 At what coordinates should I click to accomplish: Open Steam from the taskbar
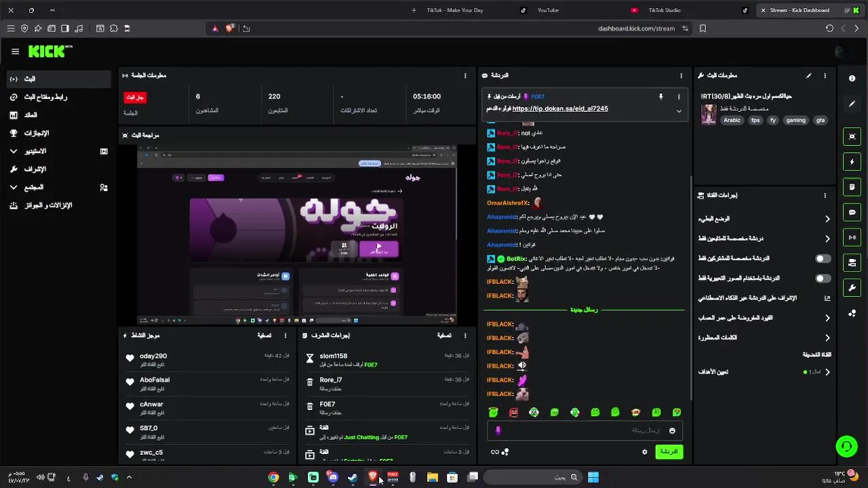[353, 477]
